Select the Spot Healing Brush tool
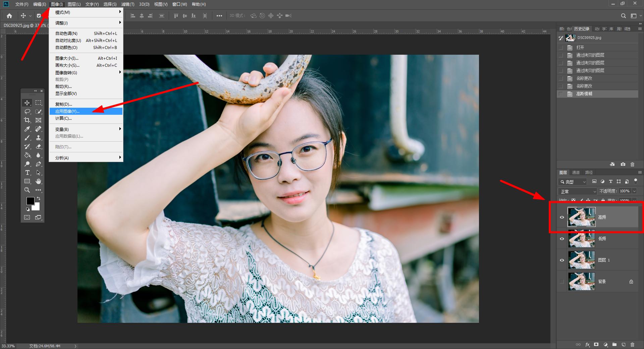Image resolution: width=644 pixels, height=349 pixels. tap(39, 129)
